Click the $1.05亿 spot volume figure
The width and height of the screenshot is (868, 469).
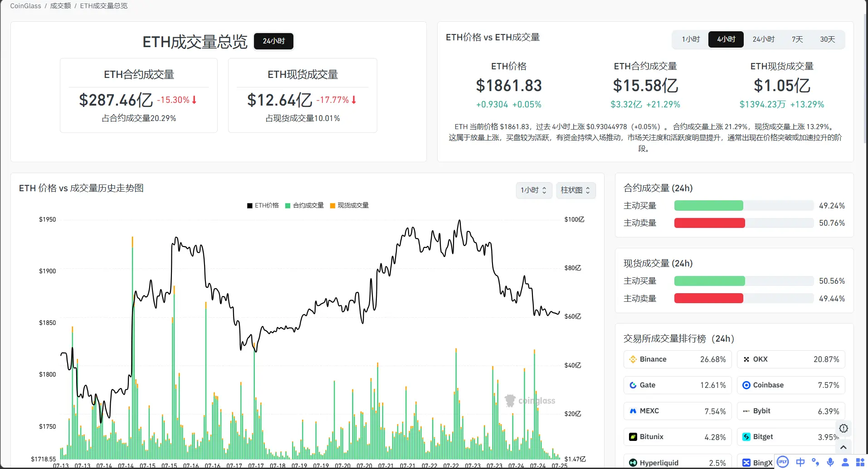782,86
